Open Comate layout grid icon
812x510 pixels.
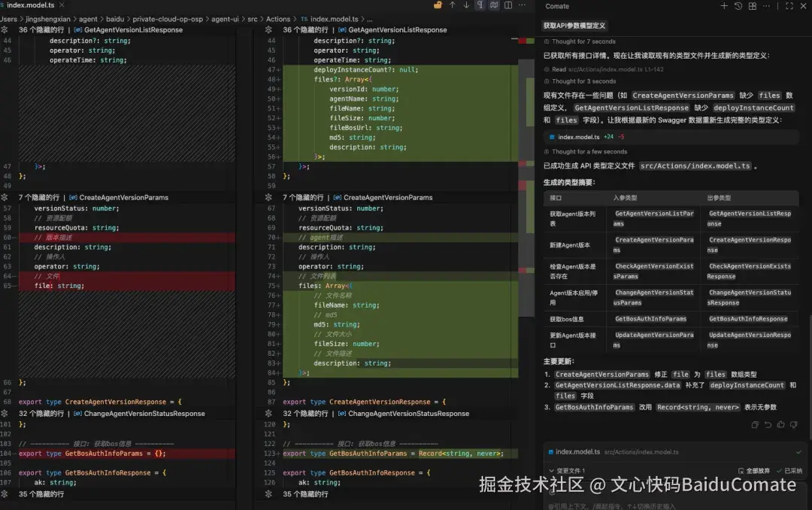point(752,6)
